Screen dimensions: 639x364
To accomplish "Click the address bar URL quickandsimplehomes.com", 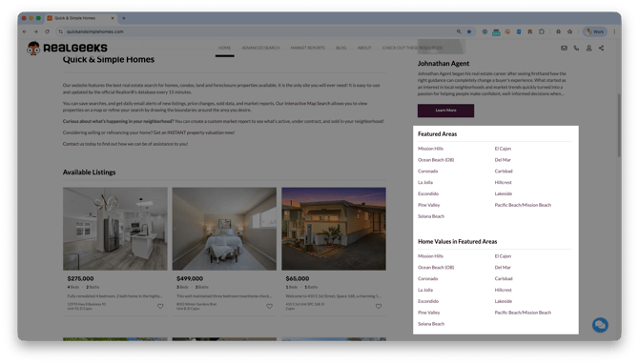I will pyautogui.click(x=95, y=31).
